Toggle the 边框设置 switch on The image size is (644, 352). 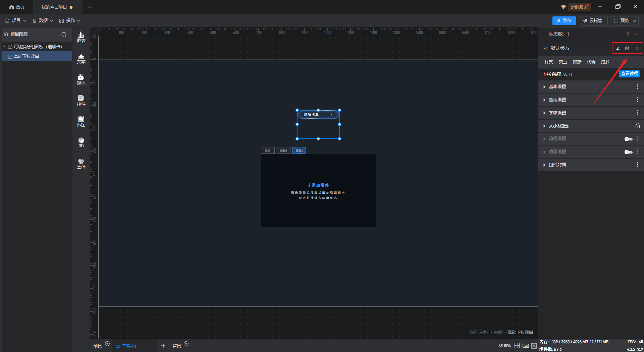coord(628,139)
